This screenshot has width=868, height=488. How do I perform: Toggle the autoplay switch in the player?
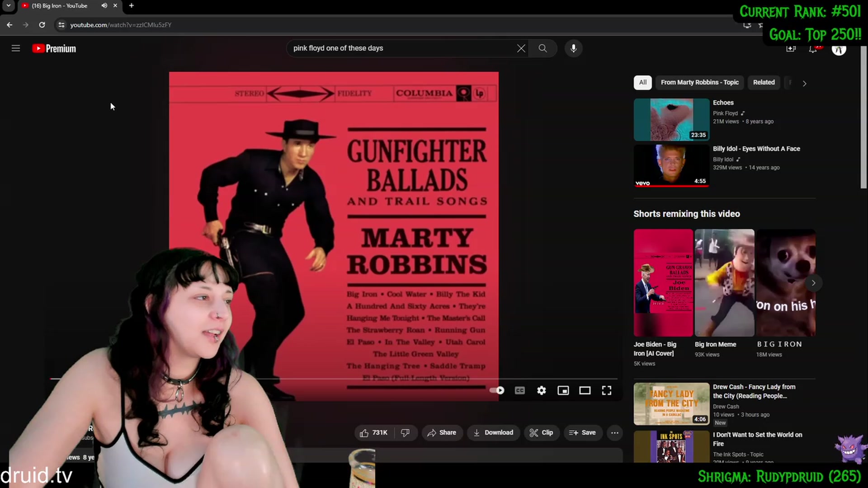pyautogui.click(x=497, y=390)
